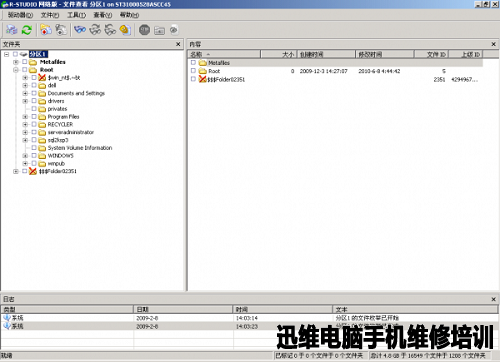The image size is (500, 362).
Task: Mark the WINDOWS folder checkbox
Action: (34, 156)
